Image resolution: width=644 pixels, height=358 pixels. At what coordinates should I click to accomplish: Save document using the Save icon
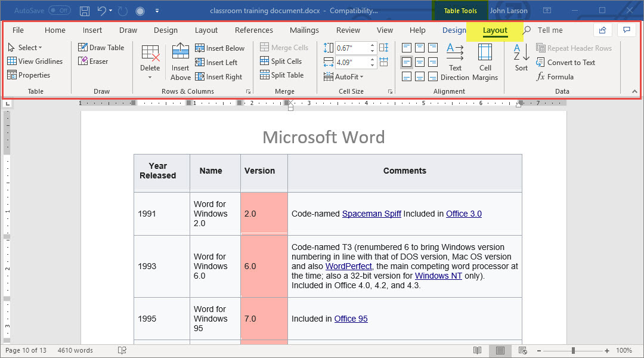pos(85,11)
